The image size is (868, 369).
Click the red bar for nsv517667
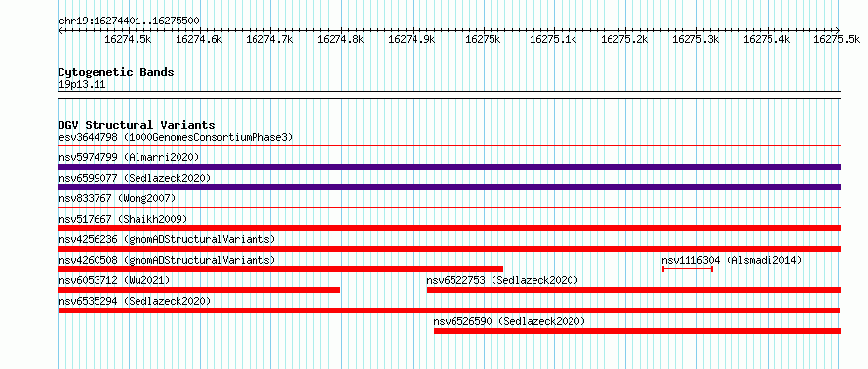click(x=450, y=228)
